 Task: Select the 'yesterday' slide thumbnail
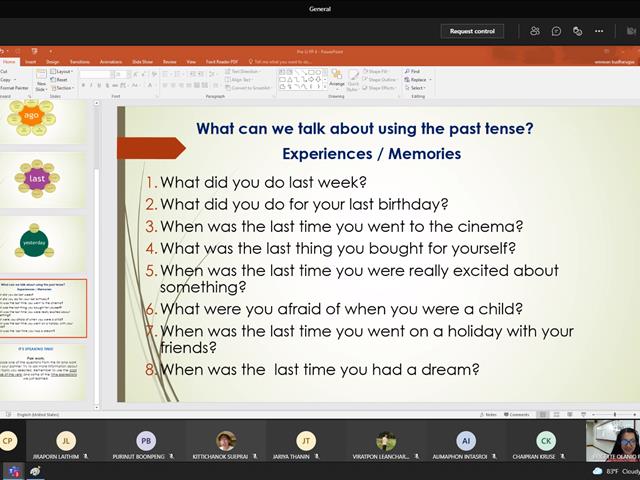coord(43,244)
